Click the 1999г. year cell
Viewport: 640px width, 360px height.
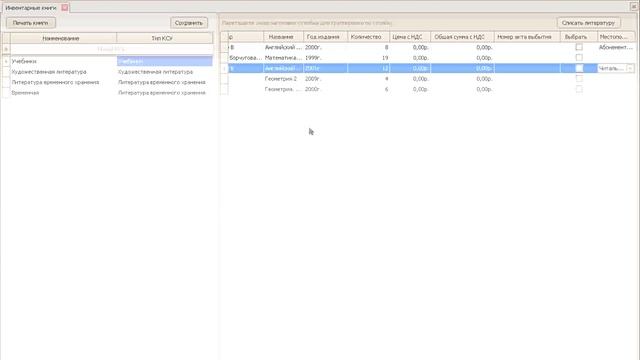pyautogui.click(x=325, y=58)
